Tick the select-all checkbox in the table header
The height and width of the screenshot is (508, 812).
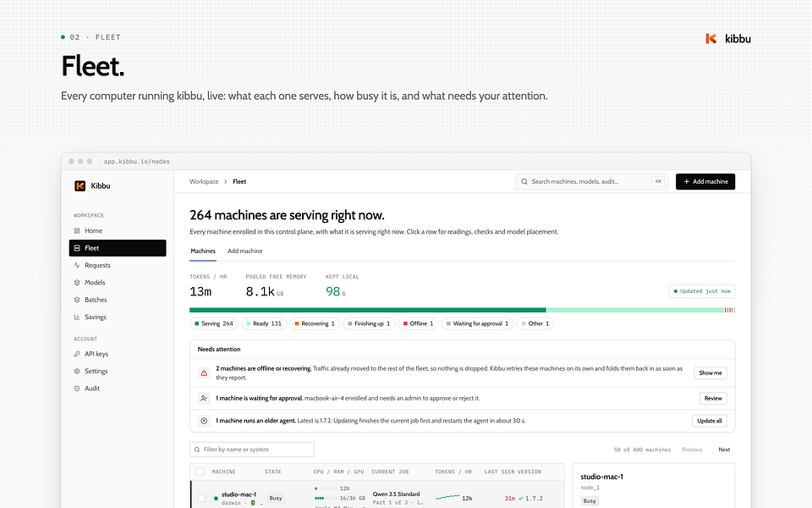coord(200,472)
